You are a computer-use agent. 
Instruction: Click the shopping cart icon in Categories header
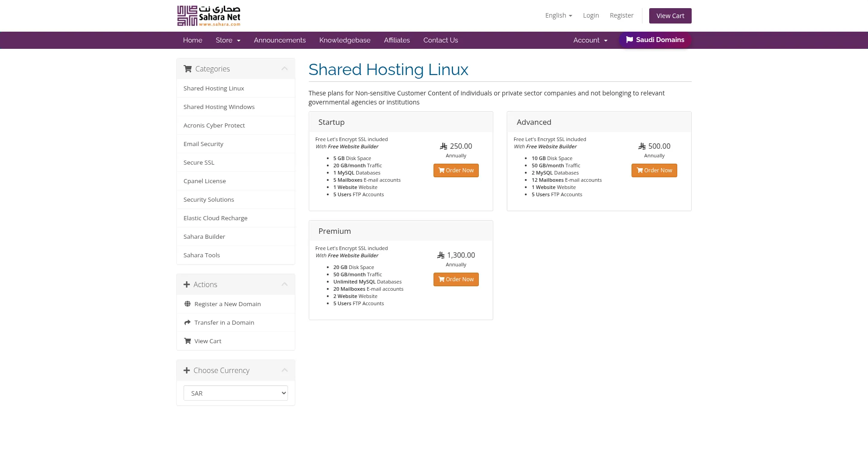click(188, 69)
